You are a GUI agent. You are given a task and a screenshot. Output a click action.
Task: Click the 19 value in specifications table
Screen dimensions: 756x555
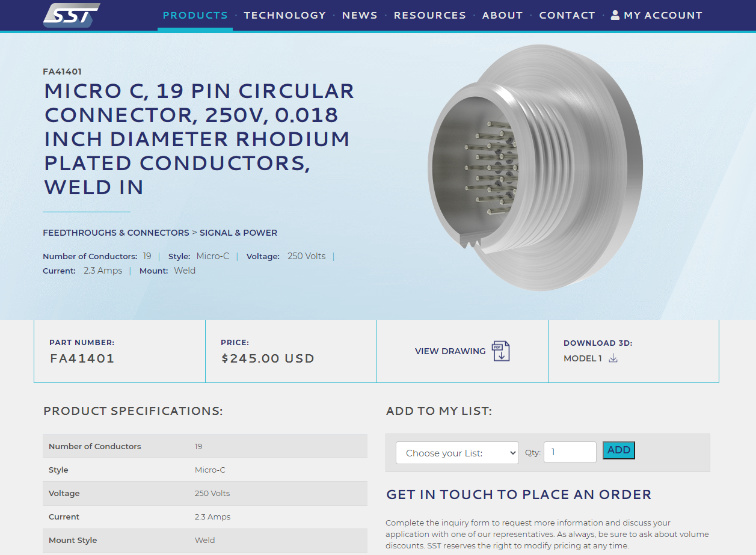click(x=198, y=446)
